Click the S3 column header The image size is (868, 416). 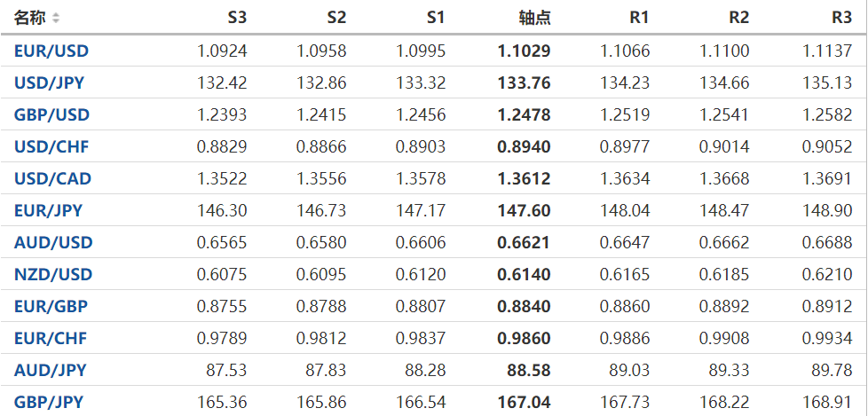[237, 18]
